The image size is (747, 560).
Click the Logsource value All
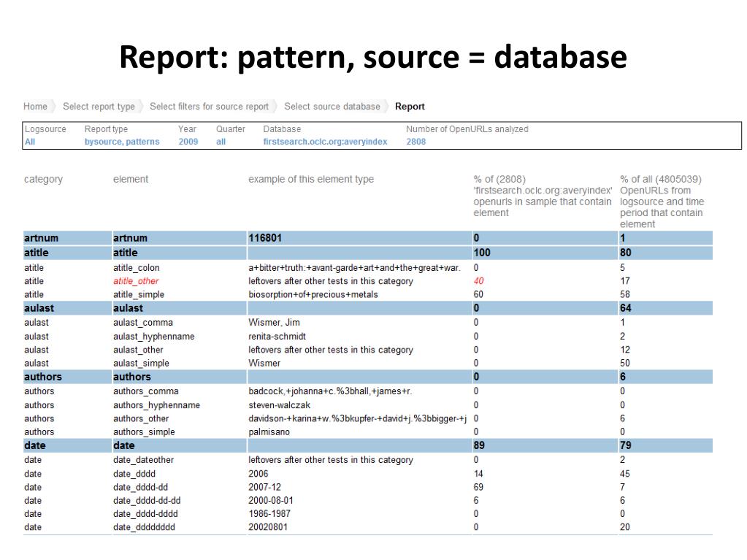[30, 142]
